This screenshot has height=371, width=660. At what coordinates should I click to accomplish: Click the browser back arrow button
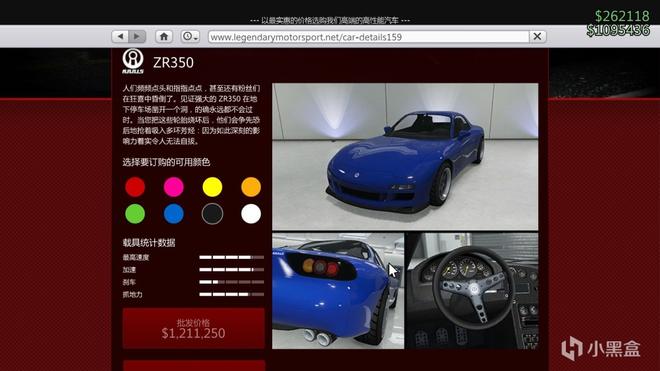tap(120, 37)
